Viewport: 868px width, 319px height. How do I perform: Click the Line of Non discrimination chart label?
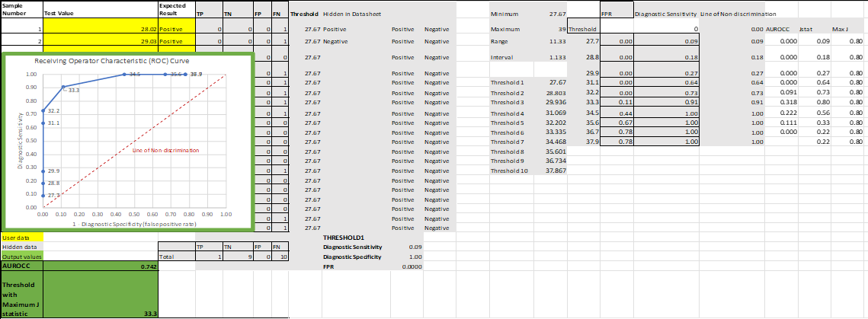165,150
